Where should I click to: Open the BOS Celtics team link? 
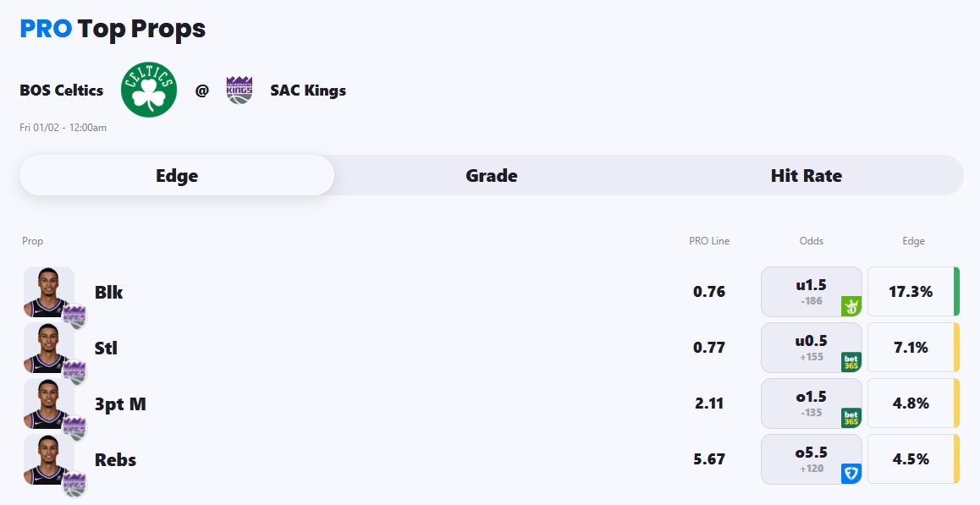[62, 91]
